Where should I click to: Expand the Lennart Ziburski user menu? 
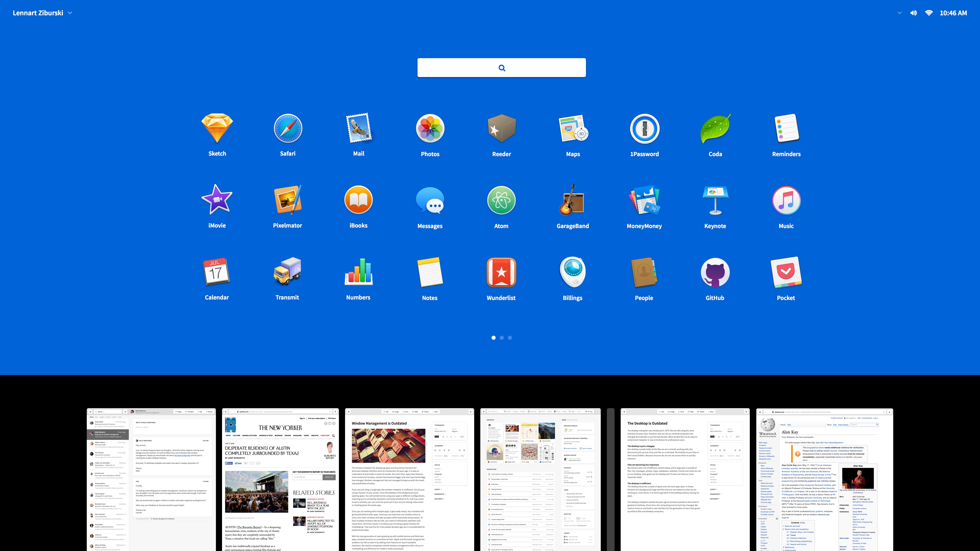42,13
